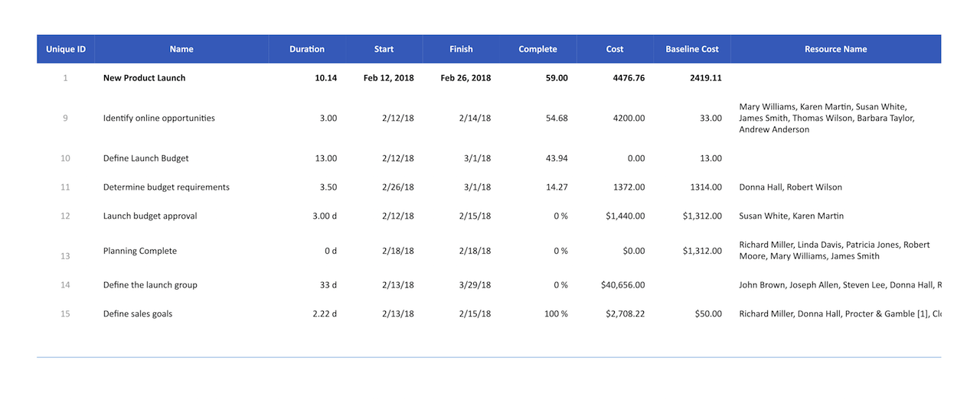The image size is (980, 416).
Task: Click Procter & Gamble resources cell
Action: point(840,314)
